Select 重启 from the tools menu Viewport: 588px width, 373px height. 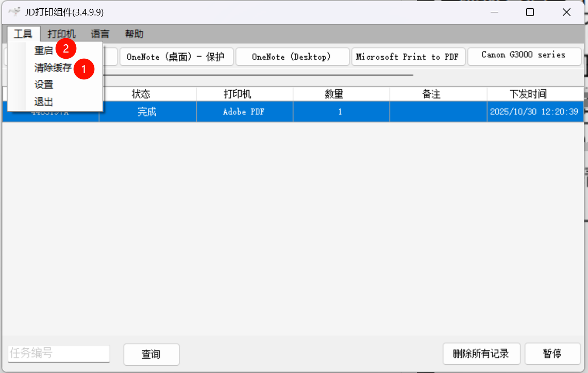[44, 50]
